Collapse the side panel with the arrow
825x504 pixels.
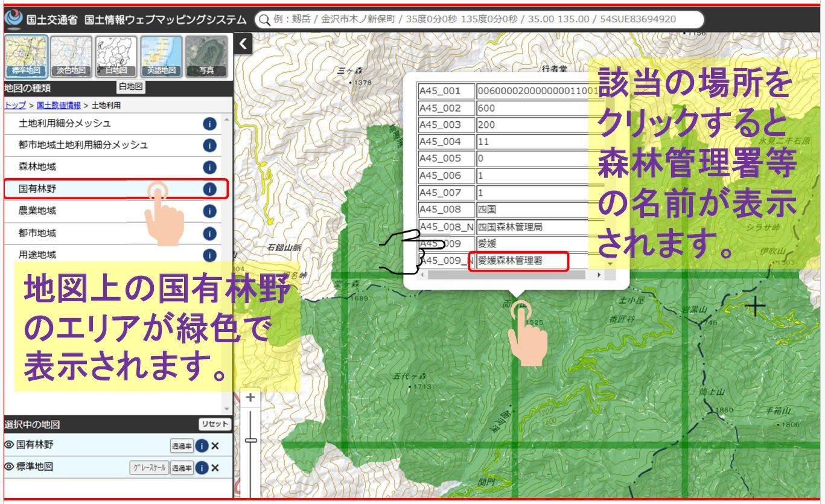coord(243,43)
